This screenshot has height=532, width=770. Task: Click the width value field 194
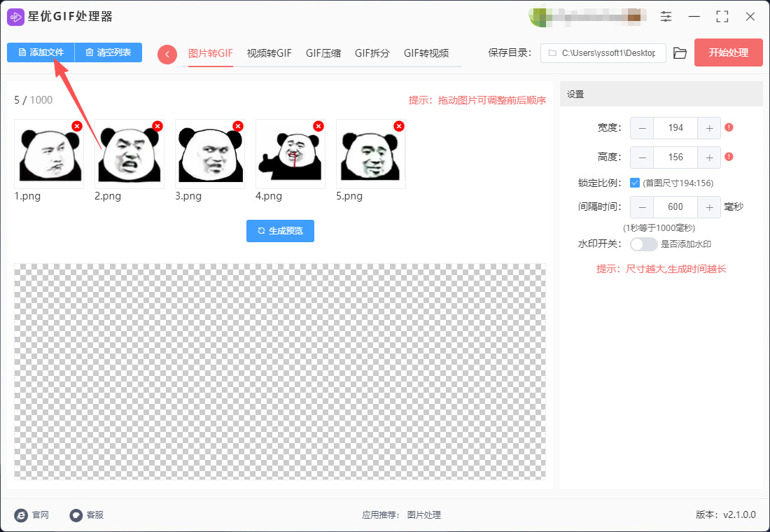pyautogui.click(x=675, y=128)
